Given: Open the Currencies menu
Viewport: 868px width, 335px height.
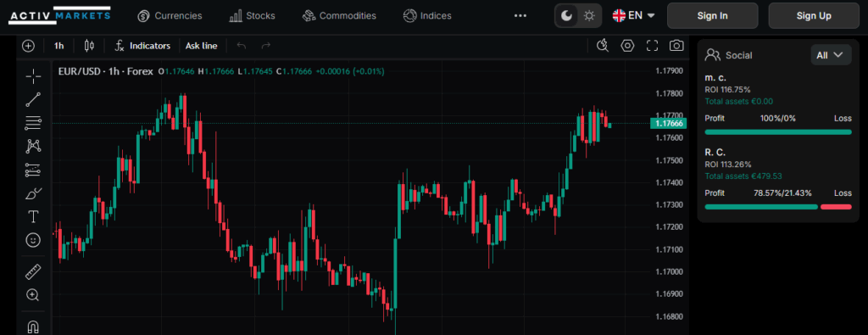Looking at the screenshot, I should 170,15.
